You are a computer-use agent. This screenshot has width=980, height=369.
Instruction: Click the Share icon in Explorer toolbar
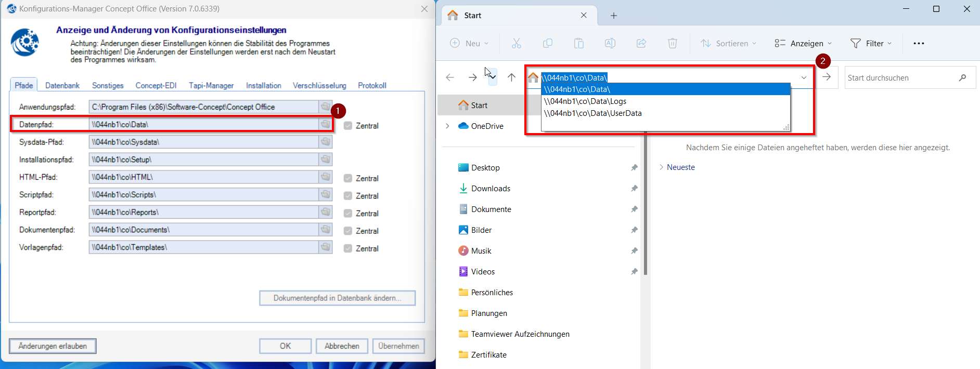[641, 43]
